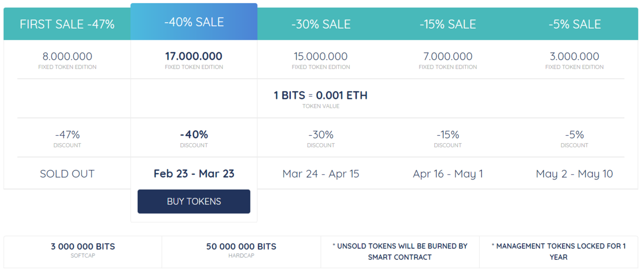
Task: Select the Feb 23 - Mar 23 date range
Action: click(194, 174)
